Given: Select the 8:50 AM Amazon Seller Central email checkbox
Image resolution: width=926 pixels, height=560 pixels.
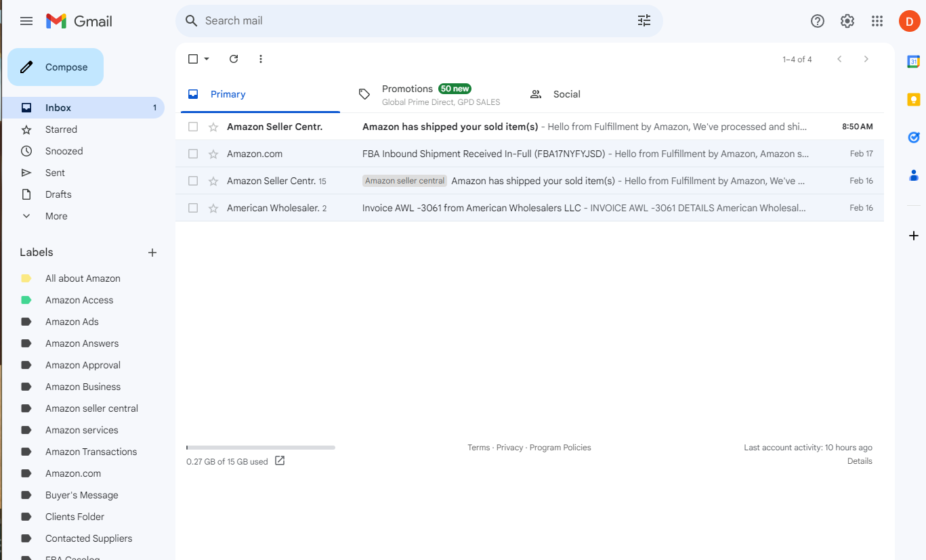Looking at the screenshot, I should (193, 127).
